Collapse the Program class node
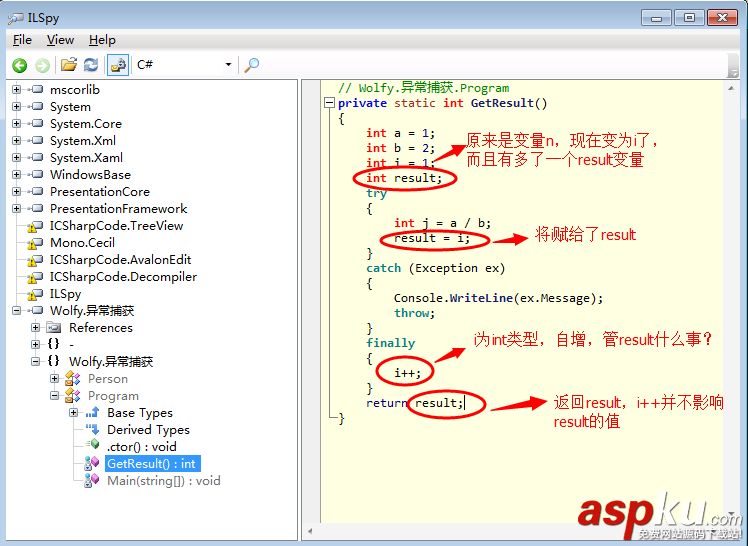The image size is (748, 546). pos(54,395)
